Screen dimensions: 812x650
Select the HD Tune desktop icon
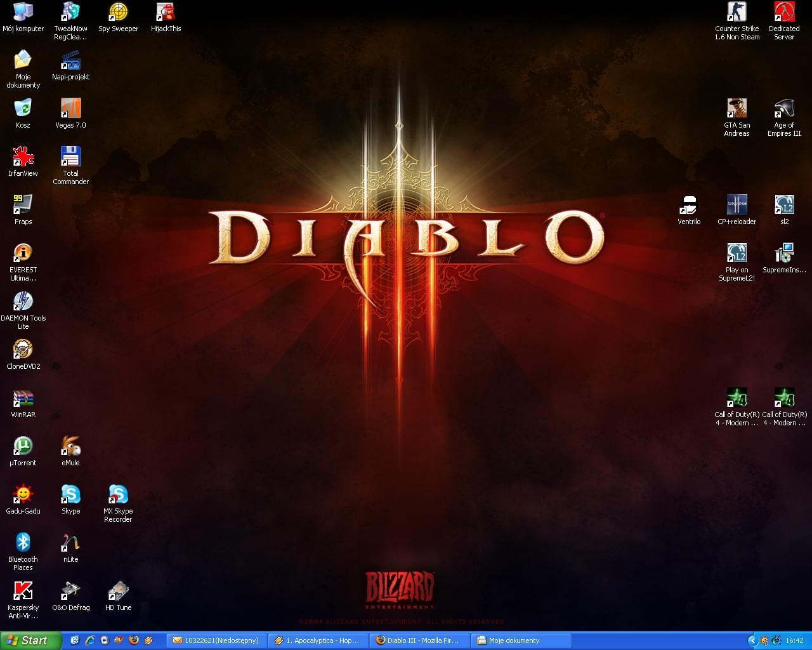118,596
